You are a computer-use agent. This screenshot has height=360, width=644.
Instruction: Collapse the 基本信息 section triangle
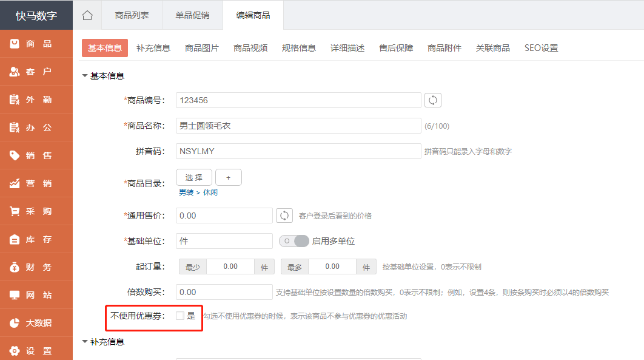[x=85, y=76]
